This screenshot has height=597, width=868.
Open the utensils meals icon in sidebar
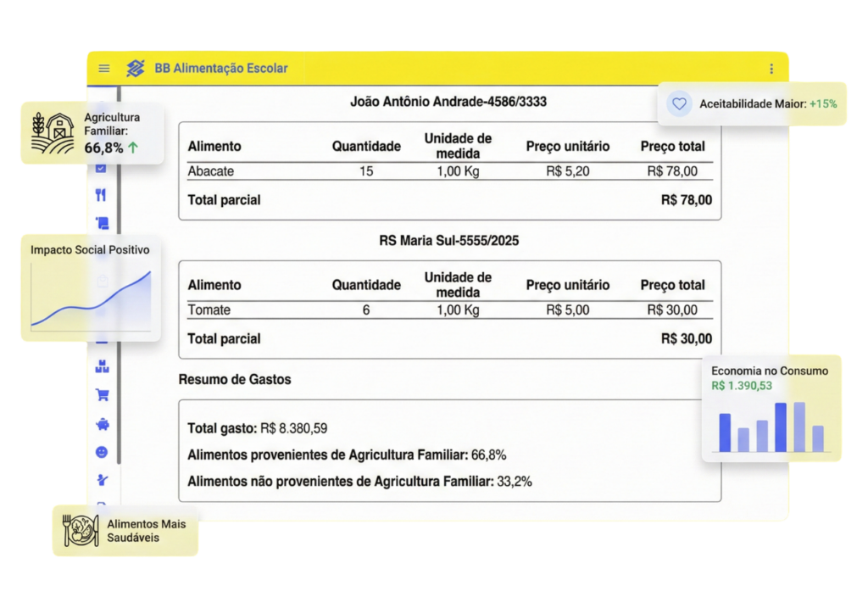pyautogui.click(x=102, y=196)
